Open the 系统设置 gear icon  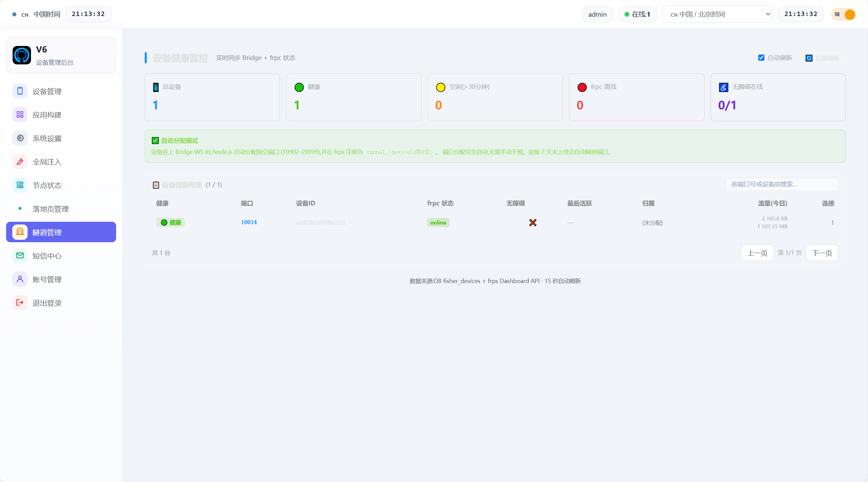coord(20,138)
